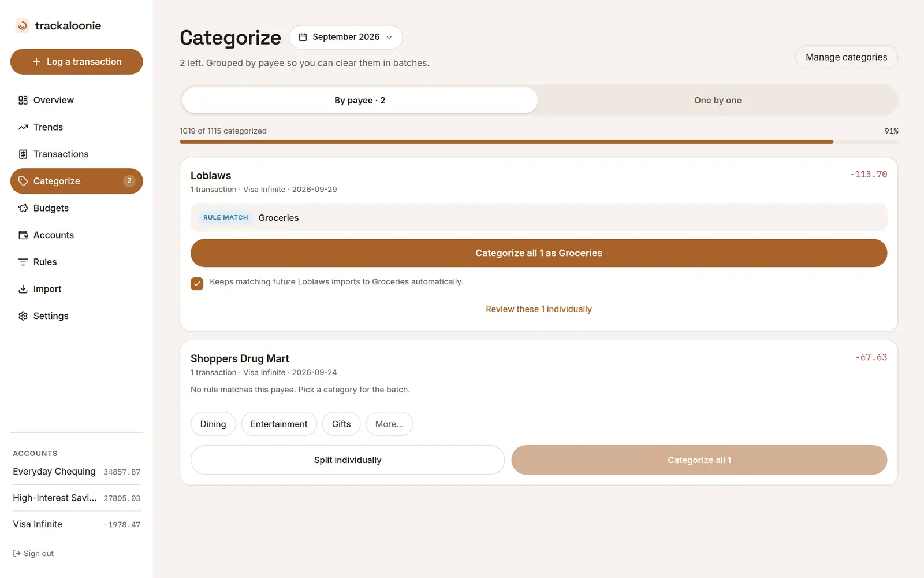Viewport: 924px width, 578px height.
Task: Open the Budgets menu label
Action: (51, 208)
